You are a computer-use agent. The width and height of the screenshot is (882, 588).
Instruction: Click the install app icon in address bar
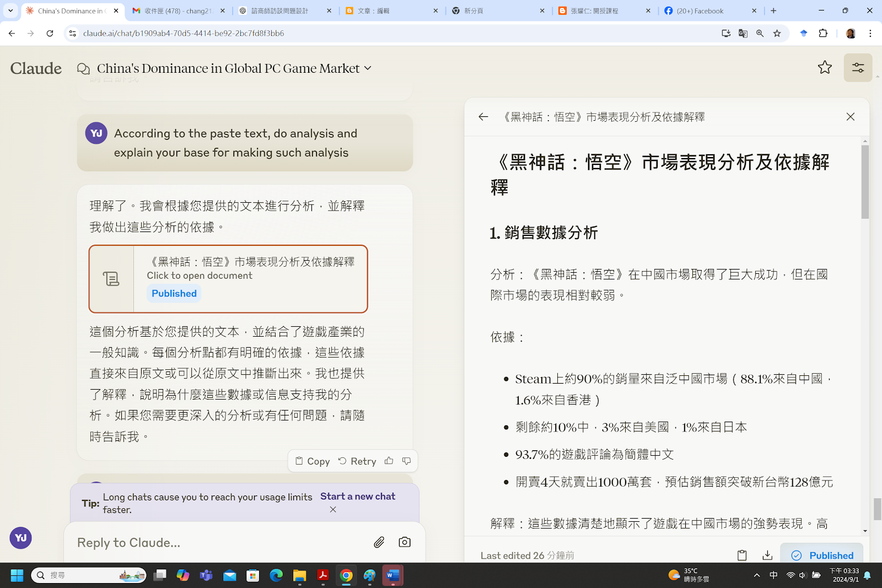pyautogui.click(x=726, y=34)
